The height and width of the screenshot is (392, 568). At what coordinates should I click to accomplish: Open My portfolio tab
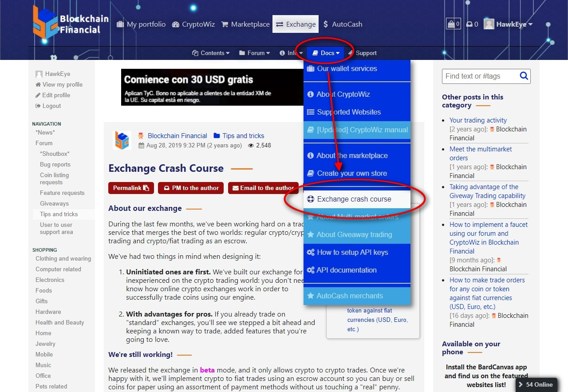(141, 24)
